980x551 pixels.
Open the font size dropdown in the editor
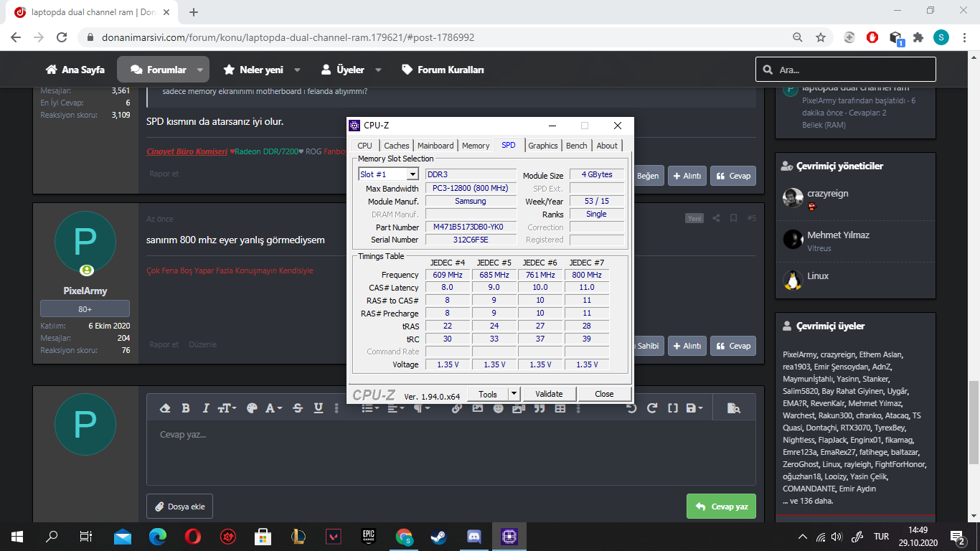pyautogui.click(x=227, y=408)
